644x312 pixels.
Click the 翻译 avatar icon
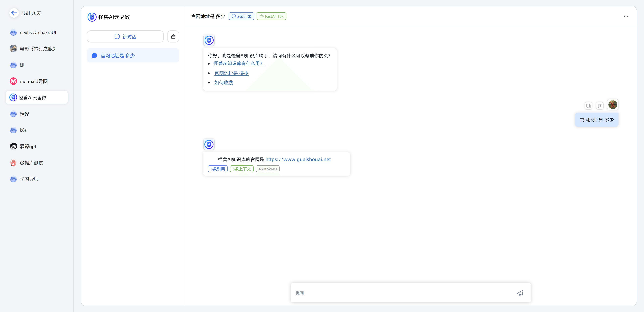point(13,114)
